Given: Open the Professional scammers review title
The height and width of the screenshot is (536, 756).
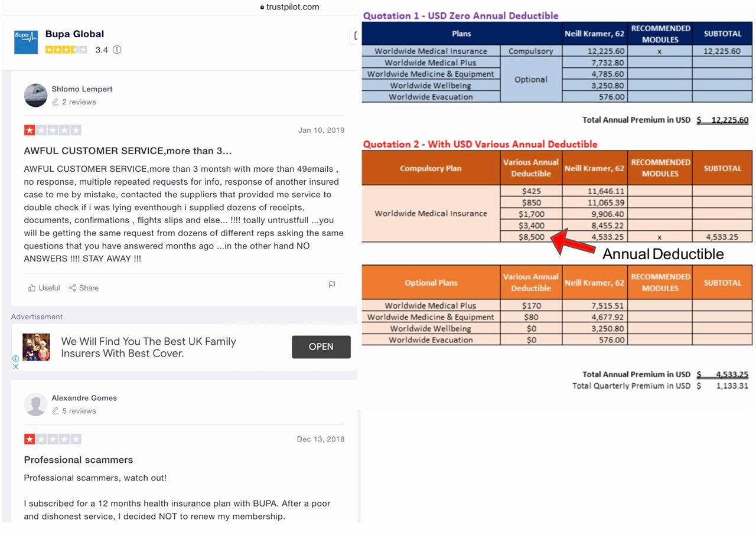Looking at the screenshot, I should (79, 460).
